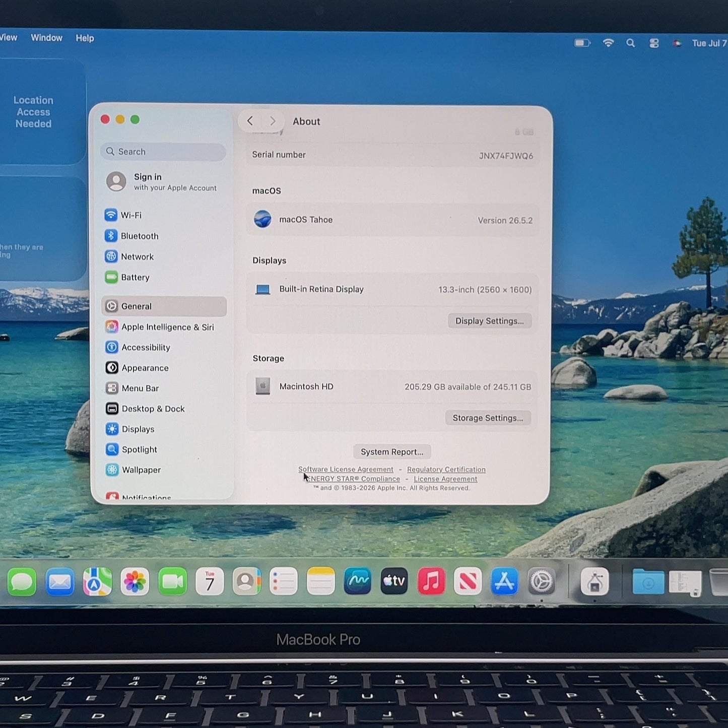Go back with the left chevron button
The width and height of the screenshot is (728, 728).
[x=250, y=121]
